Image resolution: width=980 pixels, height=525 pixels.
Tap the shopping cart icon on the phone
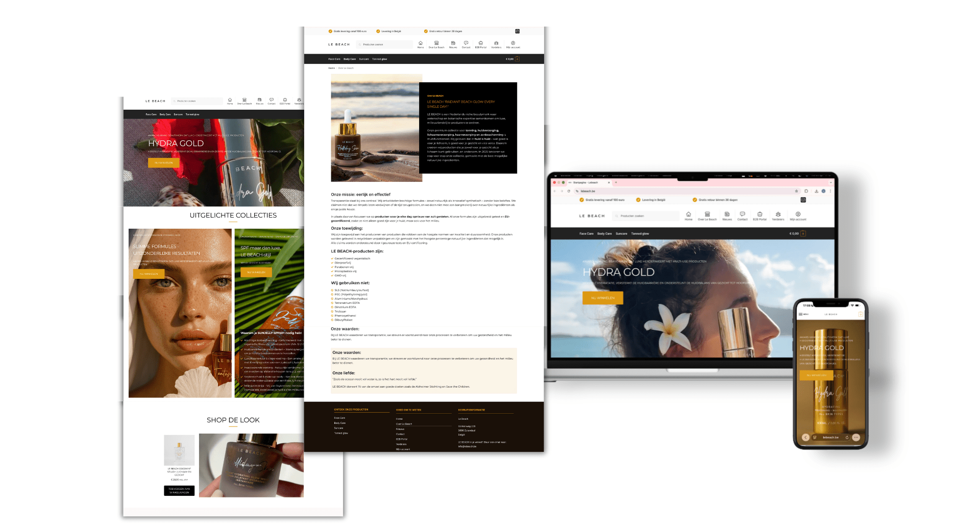click(x=861, y=314)
